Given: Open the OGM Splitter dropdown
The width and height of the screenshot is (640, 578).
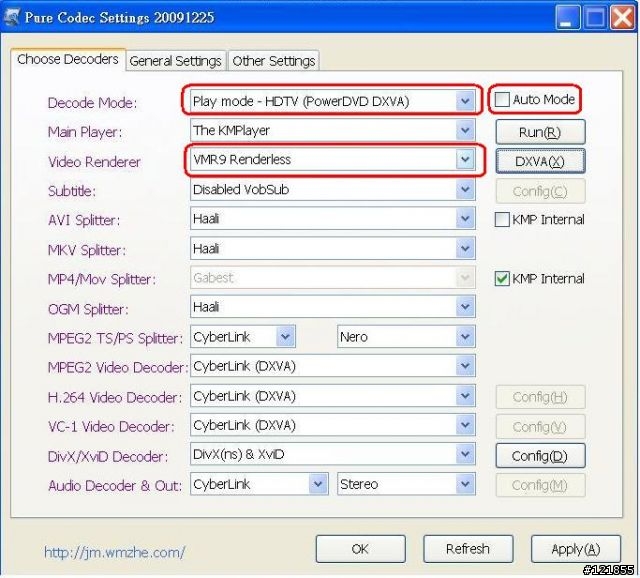Looking at the screenshot, I should pyautogui.click(x=465, y=307).
